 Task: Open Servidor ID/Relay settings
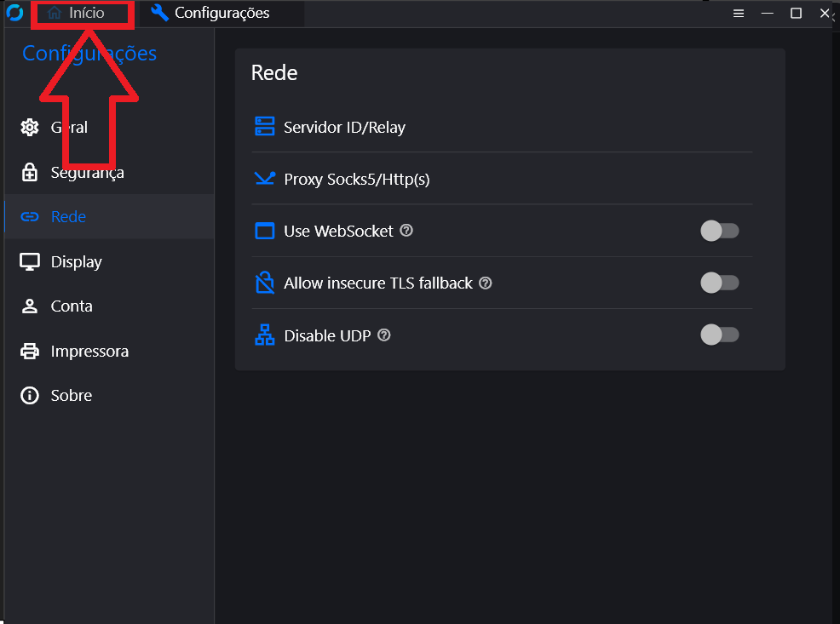pos(344,128)
